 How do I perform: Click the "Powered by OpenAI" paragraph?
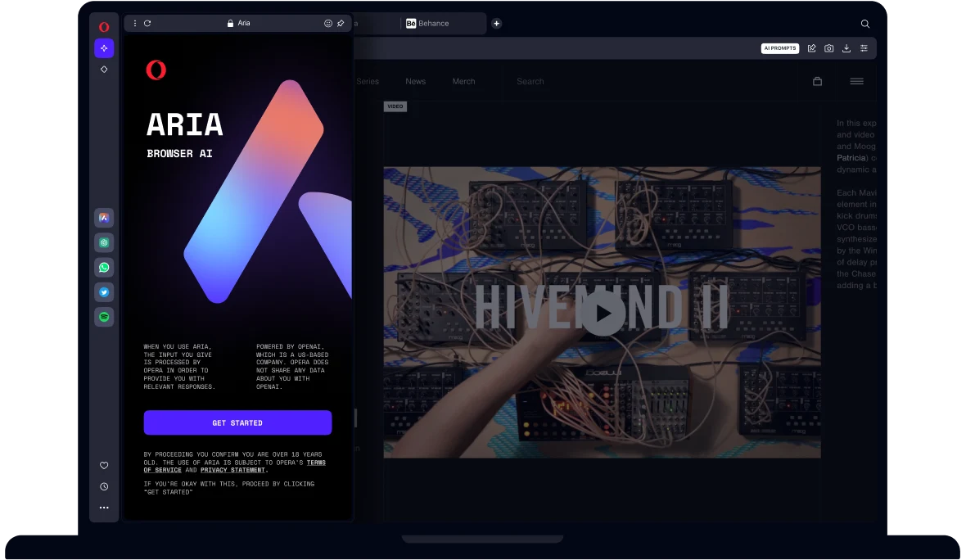(x=292, y=367)
